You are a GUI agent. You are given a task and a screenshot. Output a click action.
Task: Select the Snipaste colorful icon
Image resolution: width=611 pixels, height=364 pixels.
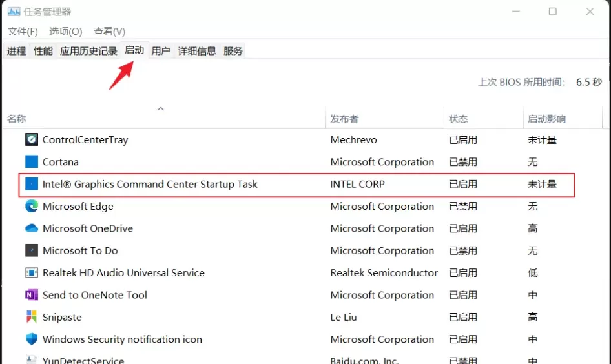(x=32, y=317)
